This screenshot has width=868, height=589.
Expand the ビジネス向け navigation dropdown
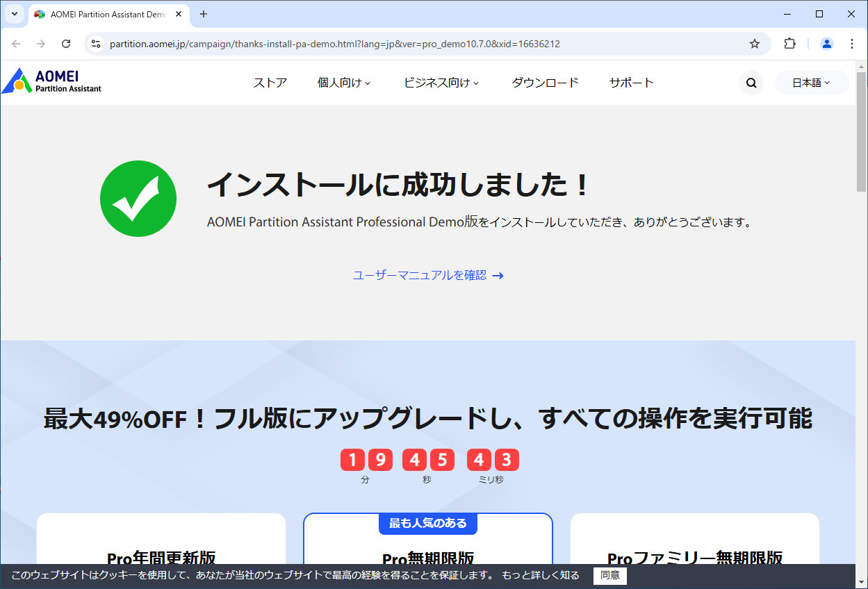coord(441,82)
